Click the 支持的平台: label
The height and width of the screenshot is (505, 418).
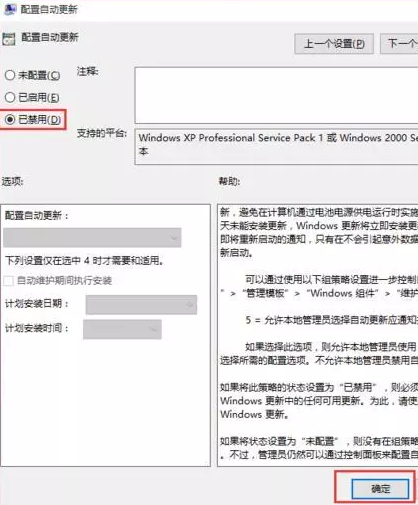[102, 133]
